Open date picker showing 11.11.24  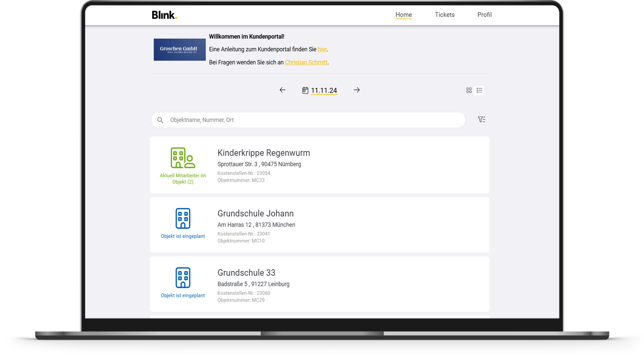click(324, 90)
